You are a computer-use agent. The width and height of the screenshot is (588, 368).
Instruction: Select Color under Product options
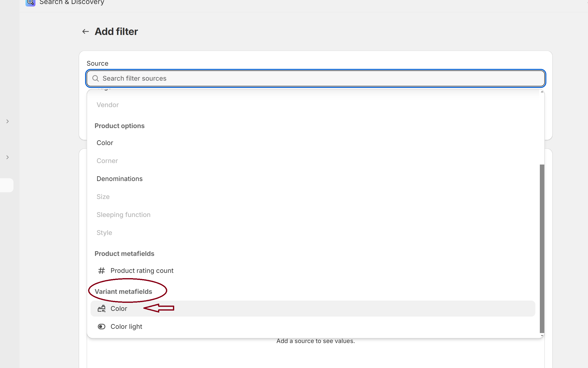pos(105,143)
